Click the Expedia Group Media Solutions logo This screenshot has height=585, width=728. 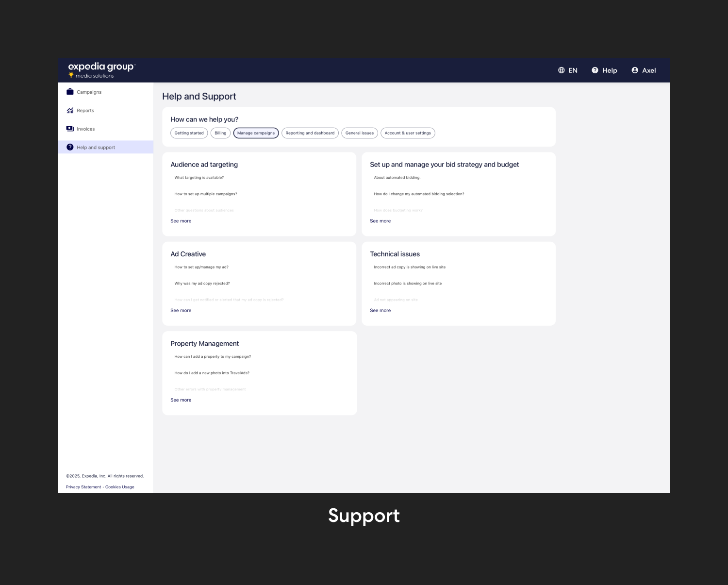pos(101,70)
